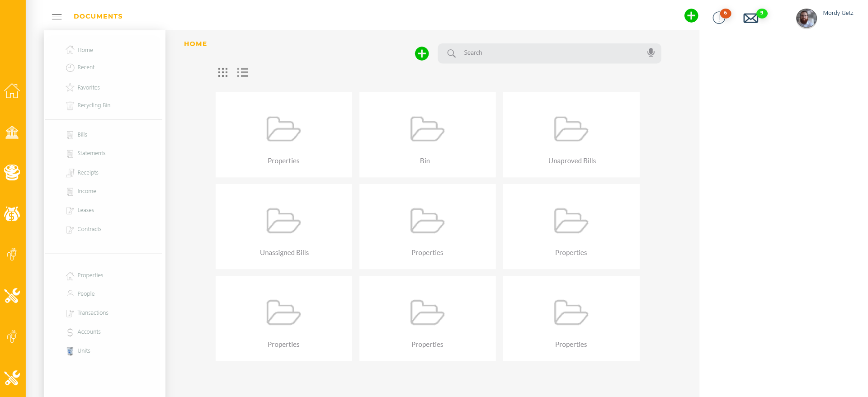
Task: Open Transactions in navigation panel
Action: (87, 313)
